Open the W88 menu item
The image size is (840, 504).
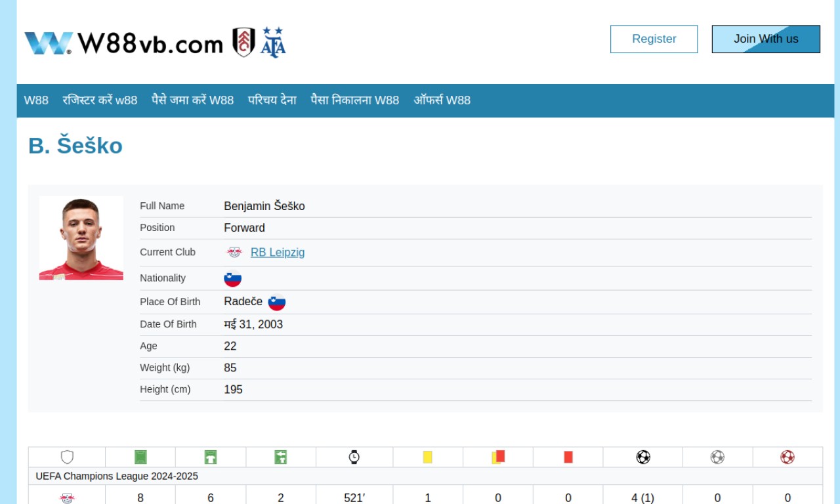36,100
